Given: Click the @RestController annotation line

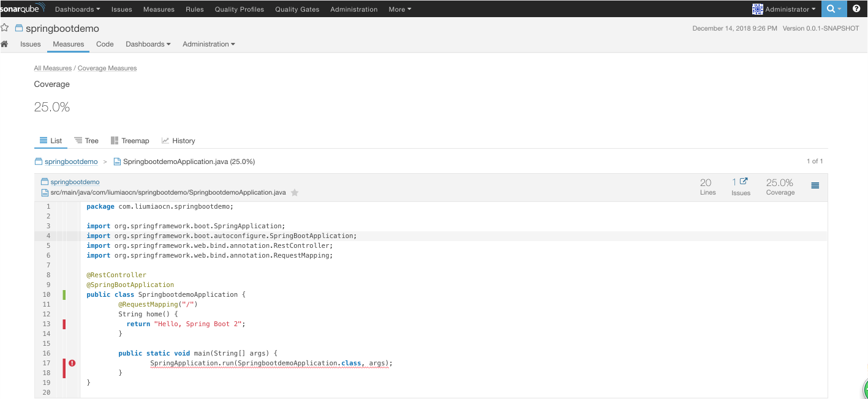Looking at the screenshot, I should [116, 275].
